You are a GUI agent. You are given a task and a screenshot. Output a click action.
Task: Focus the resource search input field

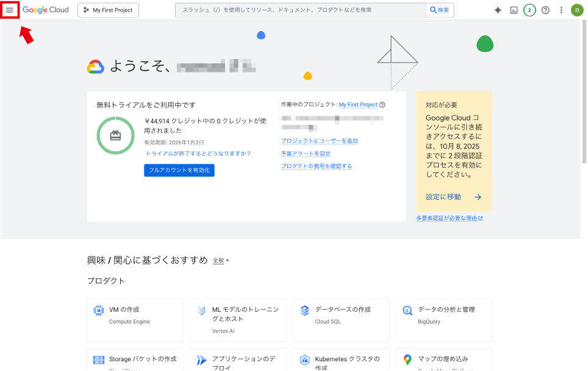pos(300,10)
